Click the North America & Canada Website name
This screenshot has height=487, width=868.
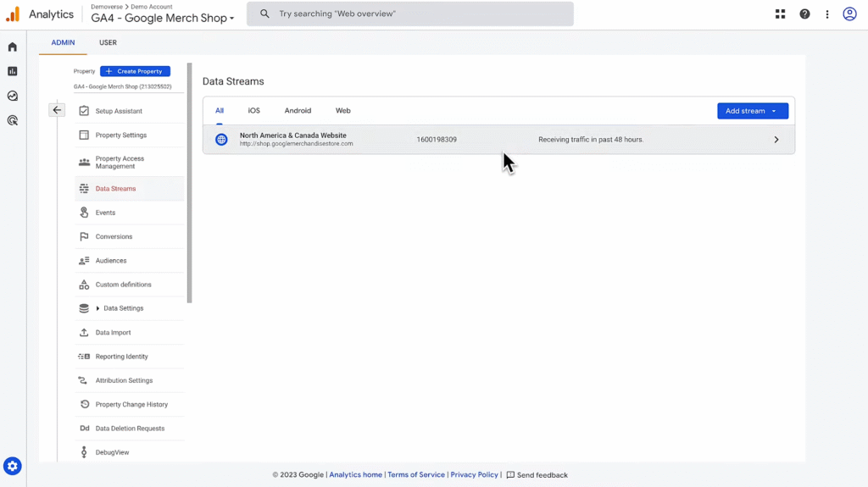point(292,135)
